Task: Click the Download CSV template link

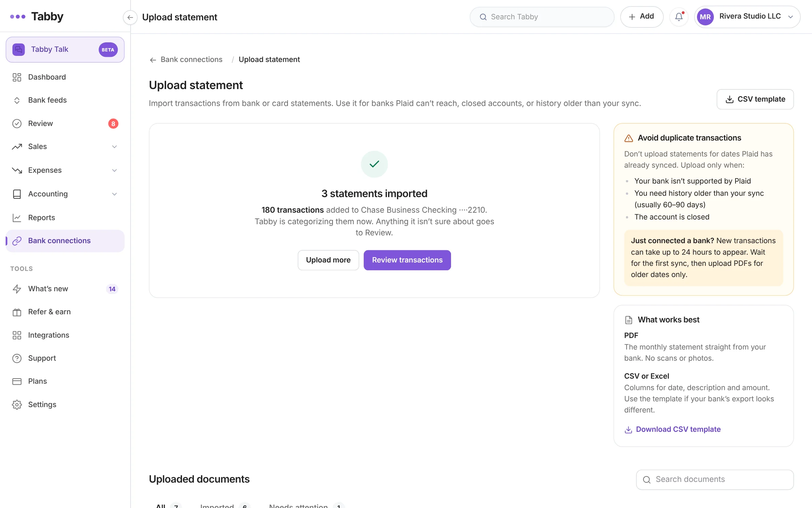Action: click(x=673, y=429)
